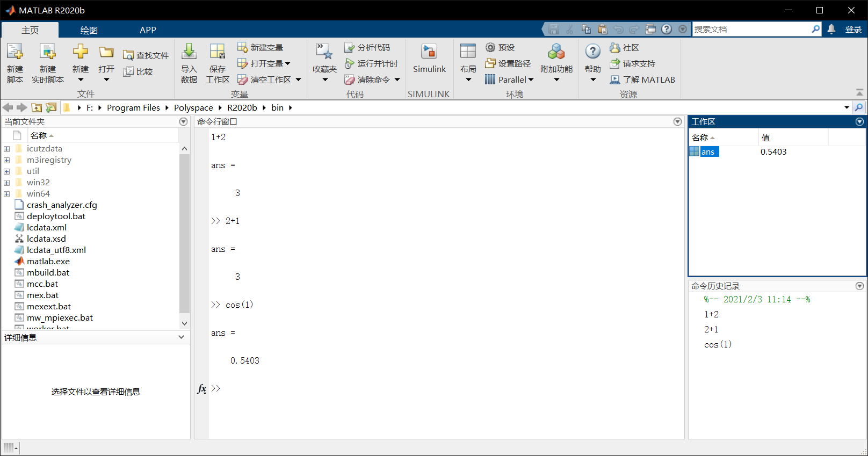The width and height of the screenshot is (868, 456).
Task: Click the fx function browser icon
Action: click(202, 388)
